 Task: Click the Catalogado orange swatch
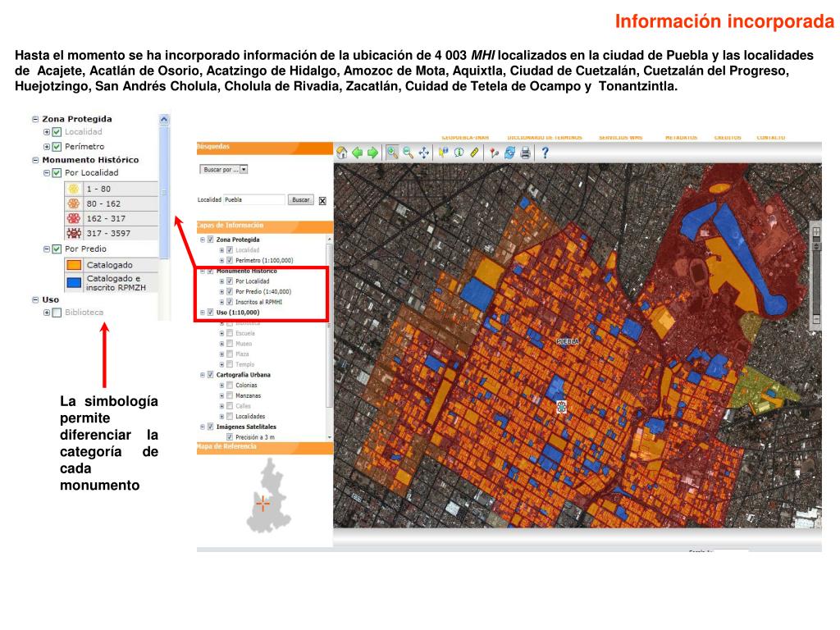click(74, 265)
